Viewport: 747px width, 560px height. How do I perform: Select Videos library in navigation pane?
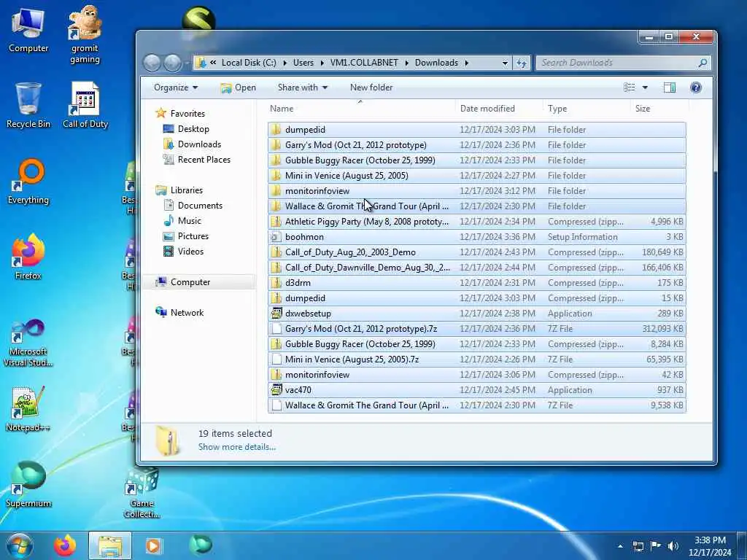point(183,251)
